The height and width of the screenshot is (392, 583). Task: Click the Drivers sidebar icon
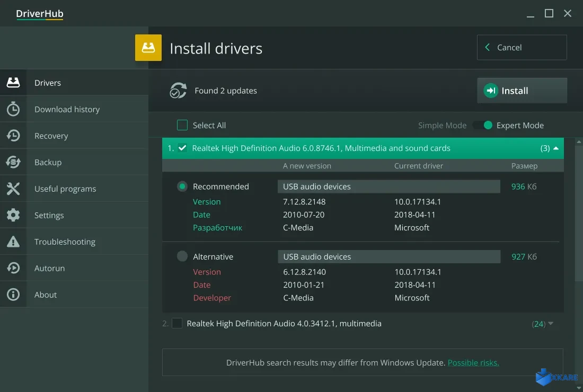(x=13, y=83)
